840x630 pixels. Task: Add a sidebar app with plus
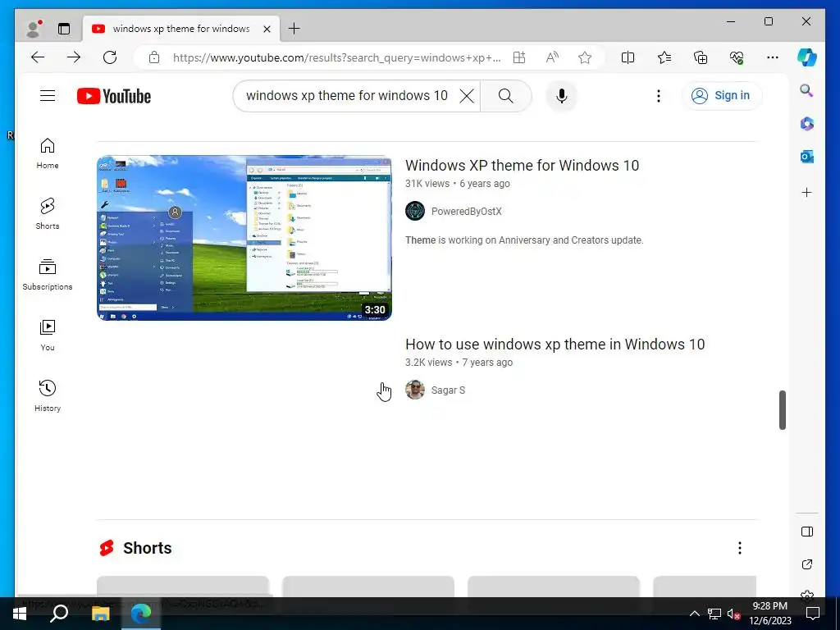(807, 192)
